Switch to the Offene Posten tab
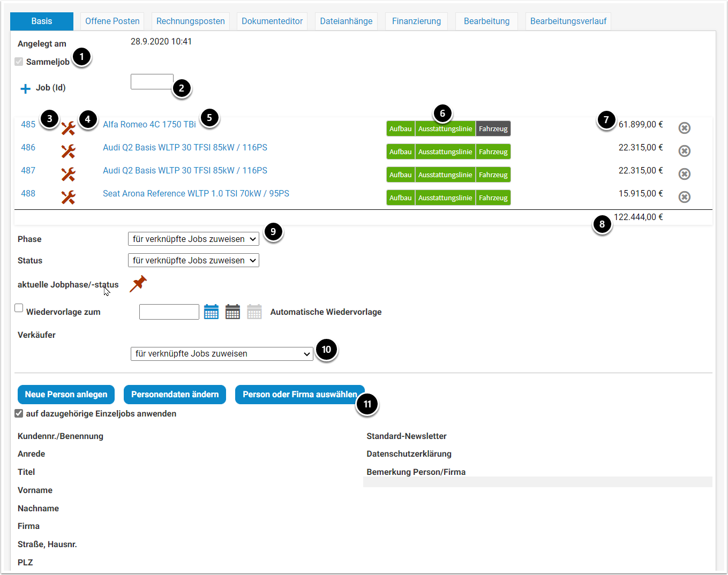 click(x=112, y=21)
